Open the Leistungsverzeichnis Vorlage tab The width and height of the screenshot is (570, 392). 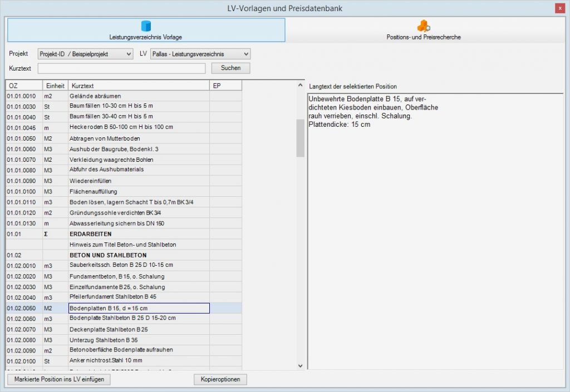click(x=146, y=30)
